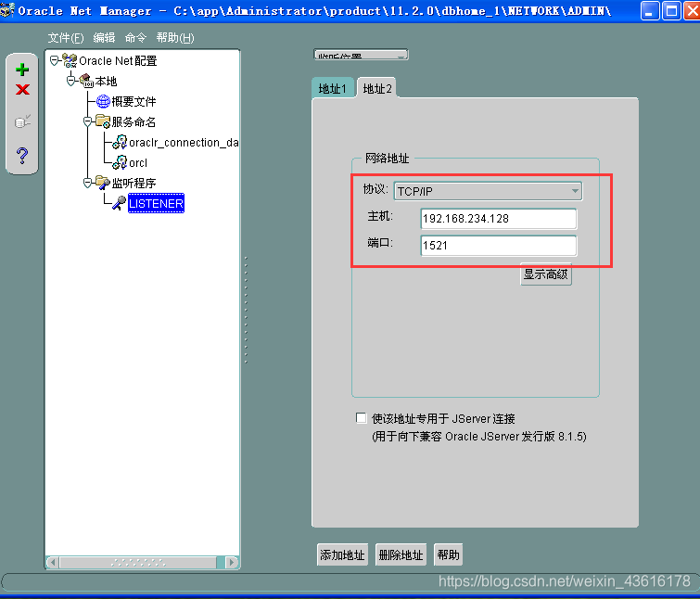Click the tree scrollbar right arrow

tap(232, 562)
